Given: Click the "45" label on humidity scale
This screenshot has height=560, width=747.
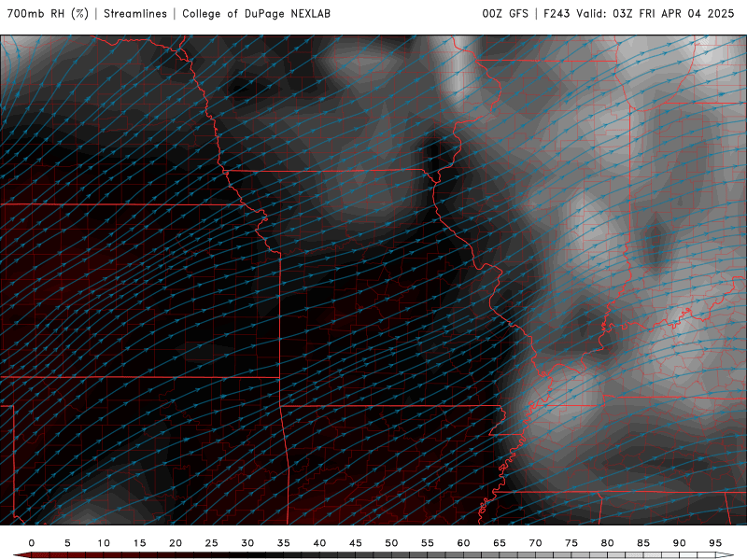Looking at the screenshot, I should [356, 543].
